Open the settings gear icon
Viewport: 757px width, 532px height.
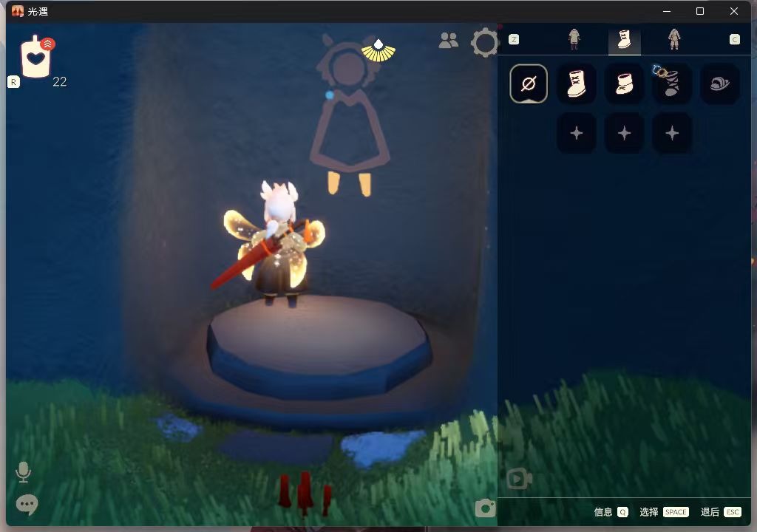(484, 43)
